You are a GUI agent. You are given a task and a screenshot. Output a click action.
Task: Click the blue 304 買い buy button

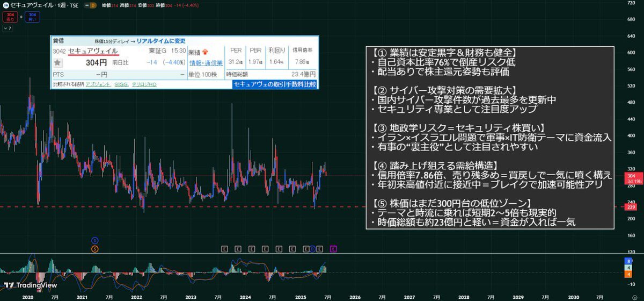pyautogui.click(x=33, y=17)
